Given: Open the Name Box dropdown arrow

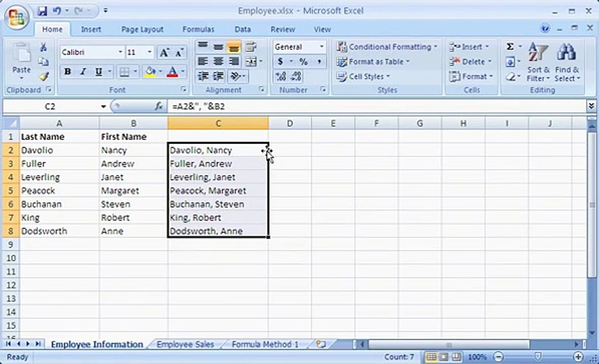Looking at the screenshot, I should 103,107.
